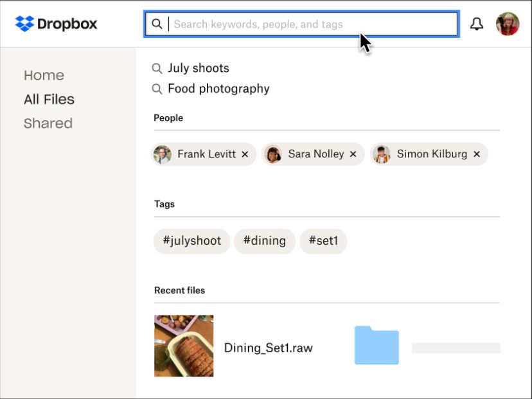Click the Dining_Set1.raw image thumbnail

(184, 345)
